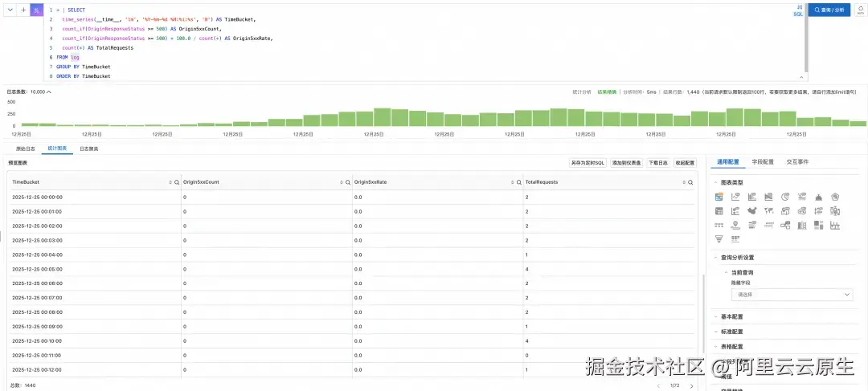Add a new query with the plus icon
This screenshot has width=868, height=391.
pos(23,10)
